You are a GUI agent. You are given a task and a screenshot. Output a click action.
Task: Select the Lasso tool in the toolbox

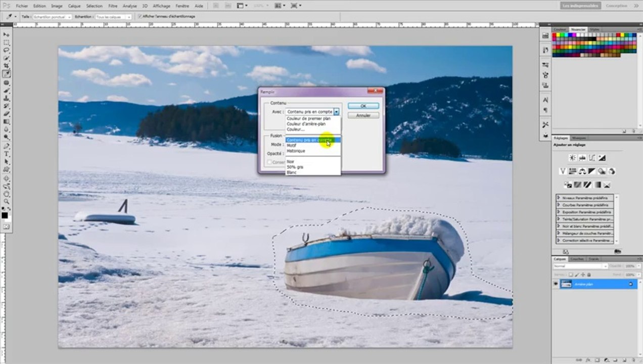click(7, 50)
